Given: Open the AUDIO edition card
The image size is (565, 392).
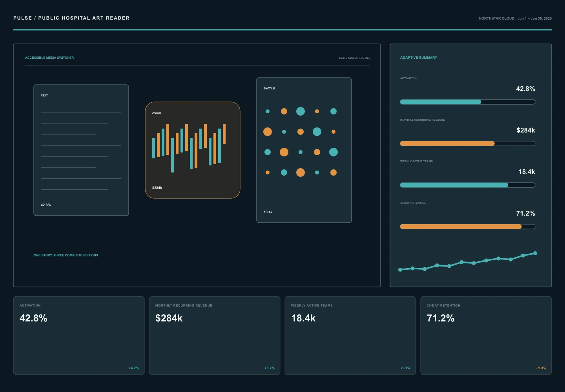Looking at the screenshot, I should (193, 150).
